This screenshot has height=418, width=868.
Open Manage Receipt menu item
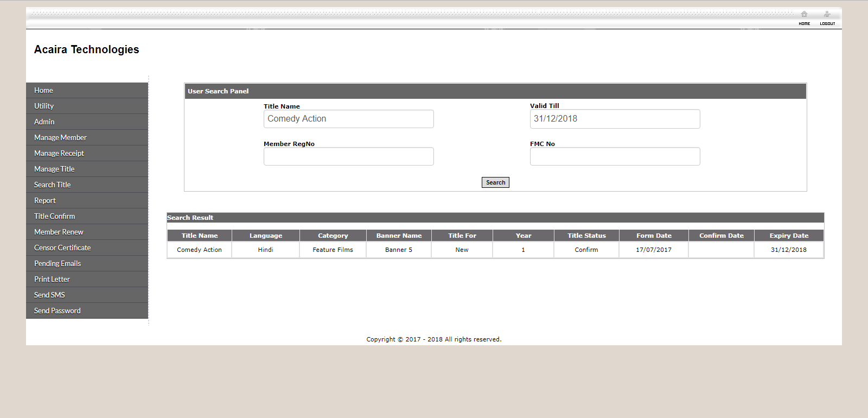point(59,154)
